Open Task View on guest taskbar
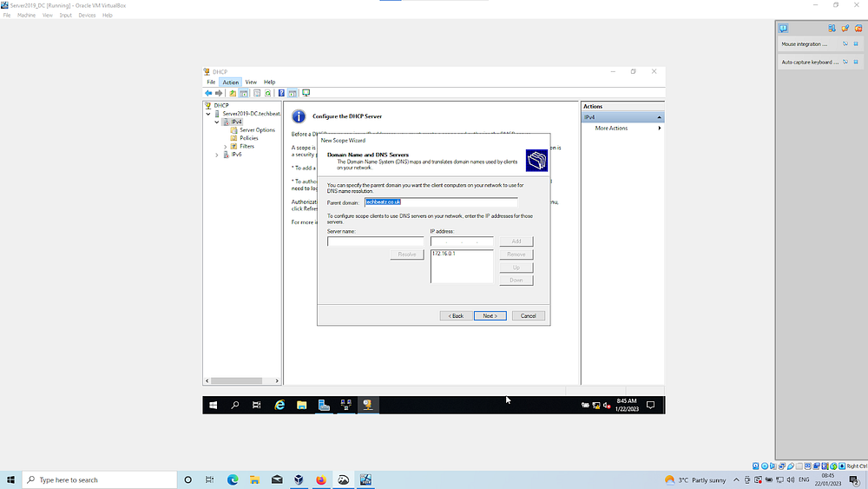 tap(256, 406)
